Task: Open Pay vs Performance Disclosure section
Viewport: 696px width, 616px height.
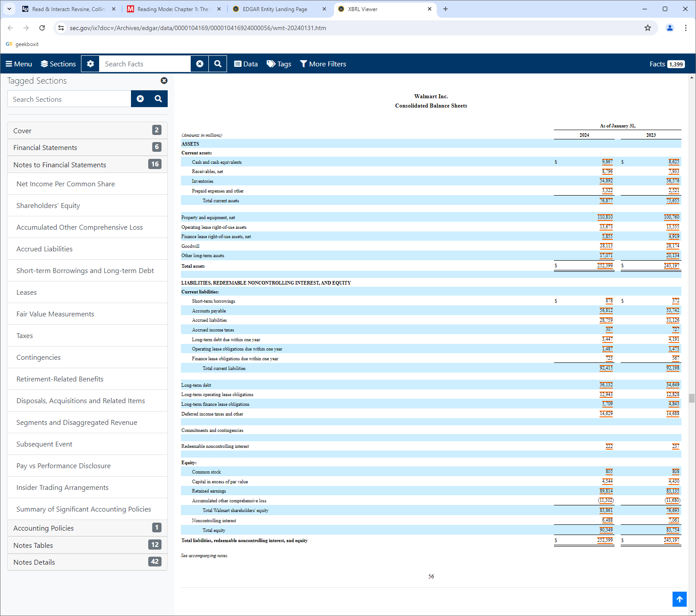Action: pyautogui.click(x=87, y=466)
